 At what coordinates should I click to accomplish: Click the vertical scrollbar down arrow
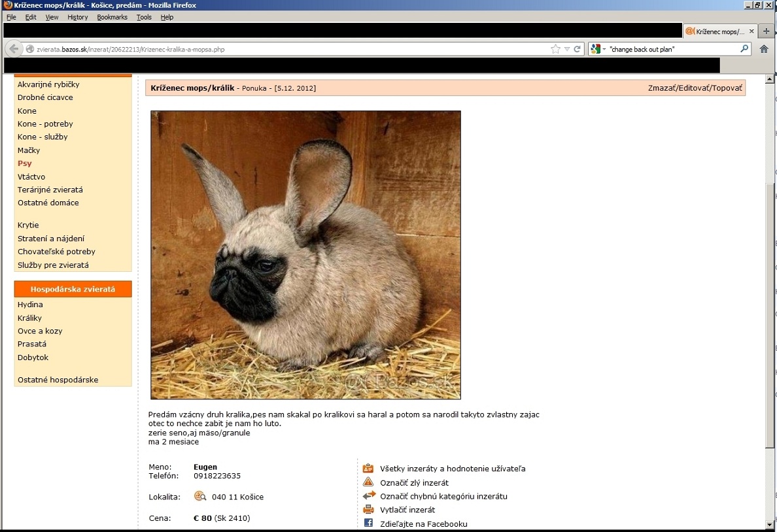(769, 524)
